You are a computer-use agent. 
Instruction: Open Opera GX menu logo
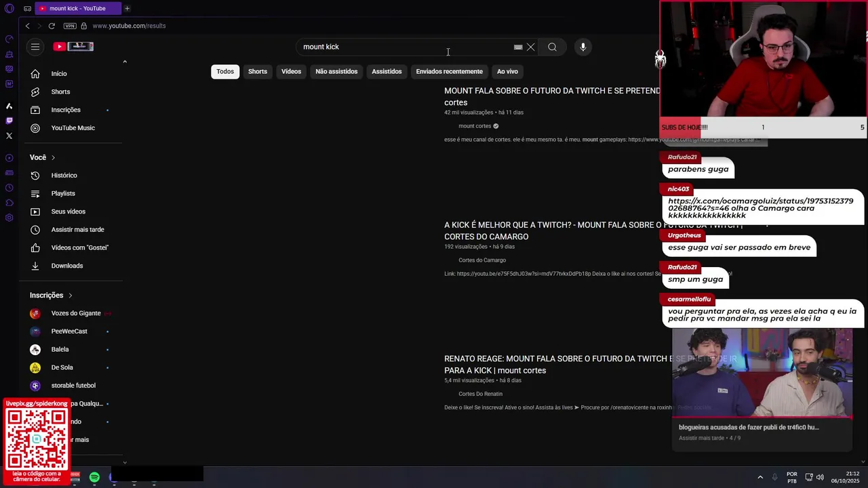[9, 8]
